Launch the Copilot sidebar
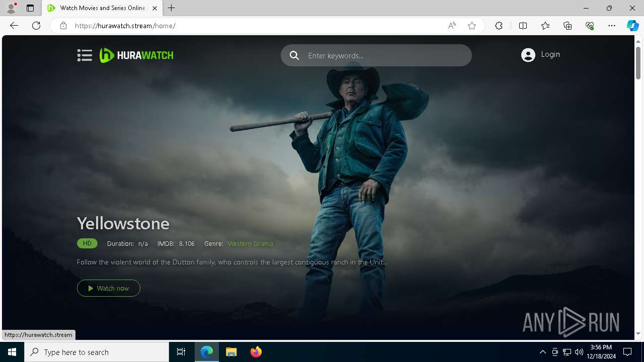The width and height of the screenshot is (644, 362). pyautogui.click(x=632, y=26)
